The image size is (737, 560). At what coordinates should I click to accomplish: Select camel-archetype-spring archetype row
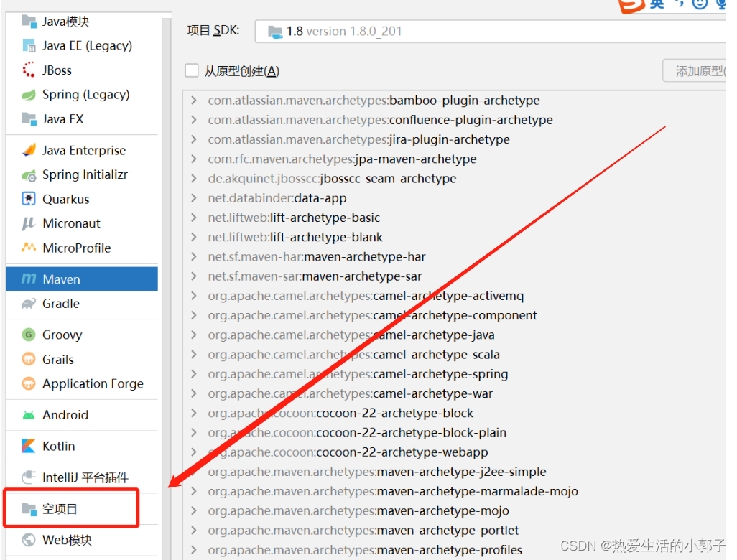click(453, 374)
